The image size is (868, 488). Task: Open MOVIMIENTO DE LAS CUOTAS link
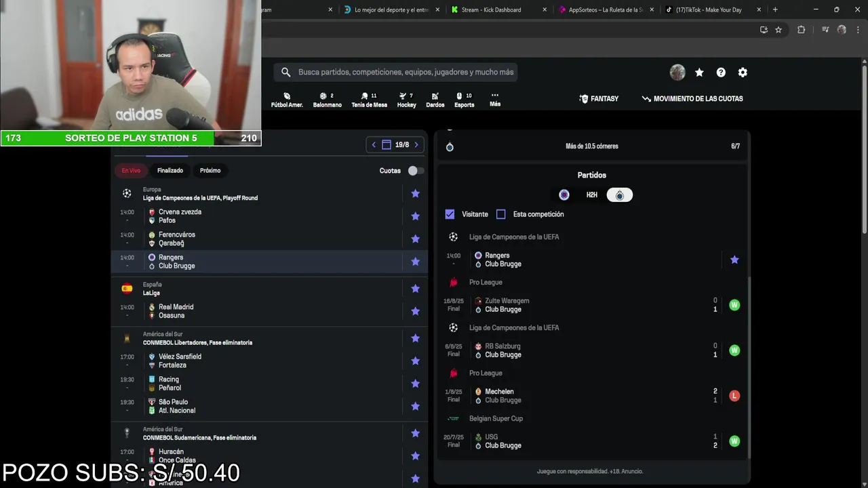[x=692, y=99]
